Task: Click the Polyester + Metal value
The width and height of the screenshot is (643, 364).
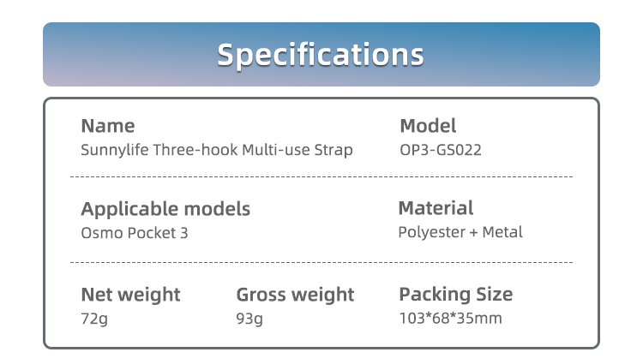Action: click(x=460, y=233)
